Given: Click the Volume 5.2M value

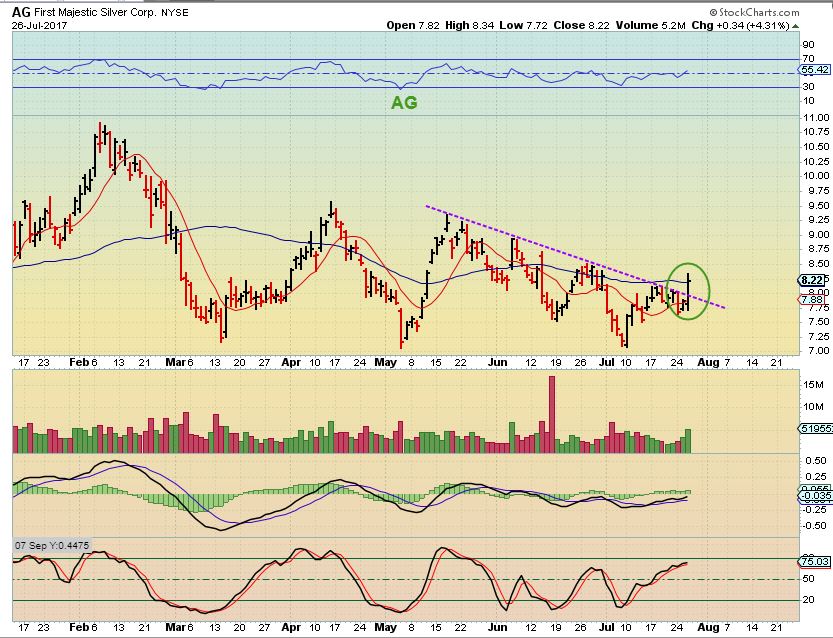Looking at the screenshot, I should coord(650,25).
